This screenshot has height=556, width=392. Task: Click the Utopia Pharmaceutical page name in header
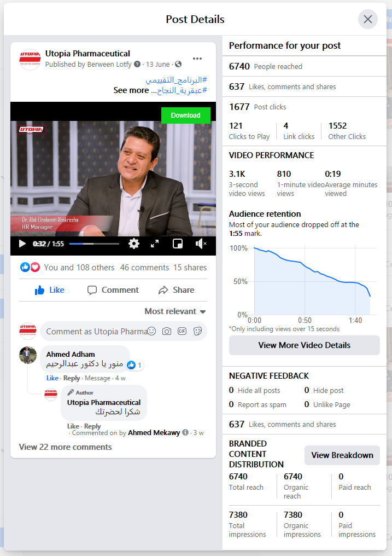pos(87,54)
